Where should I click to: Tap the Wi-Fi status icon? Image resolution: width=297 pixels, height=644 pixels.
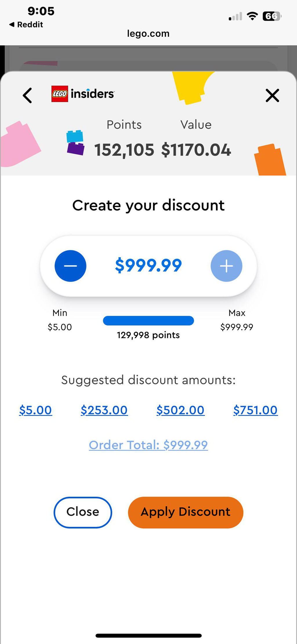click(x=252, y=16)
